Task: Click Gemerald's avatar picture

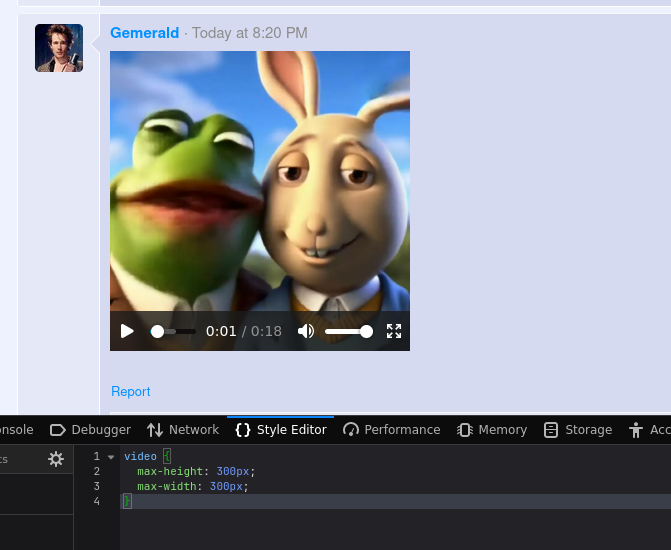Action: click(x=59, y=48)
